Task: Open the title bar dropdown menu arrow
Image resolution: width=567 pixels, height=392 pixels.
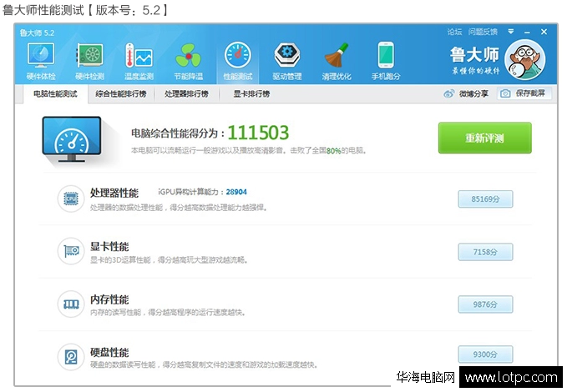Action: (x=510, y=32)
